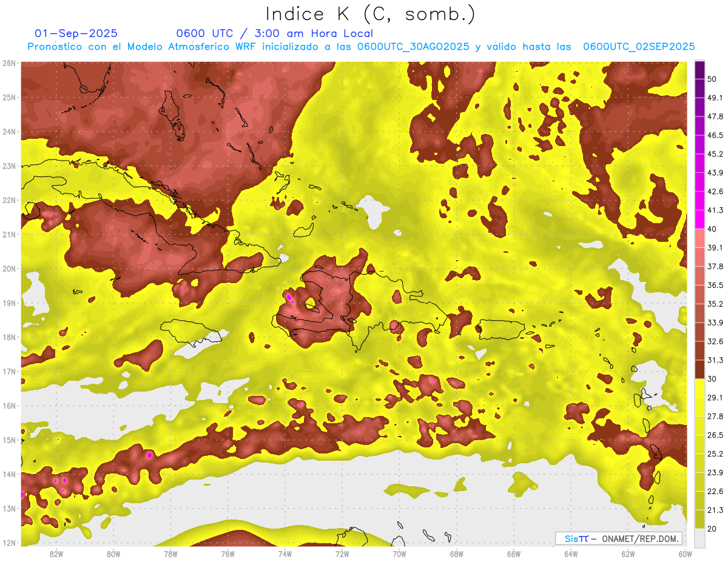Click valid-until time '0600UTC_02SEP2025'
The height and width of the screenshot is (562, 728).
pyautogui.click(x=638, y=47)
